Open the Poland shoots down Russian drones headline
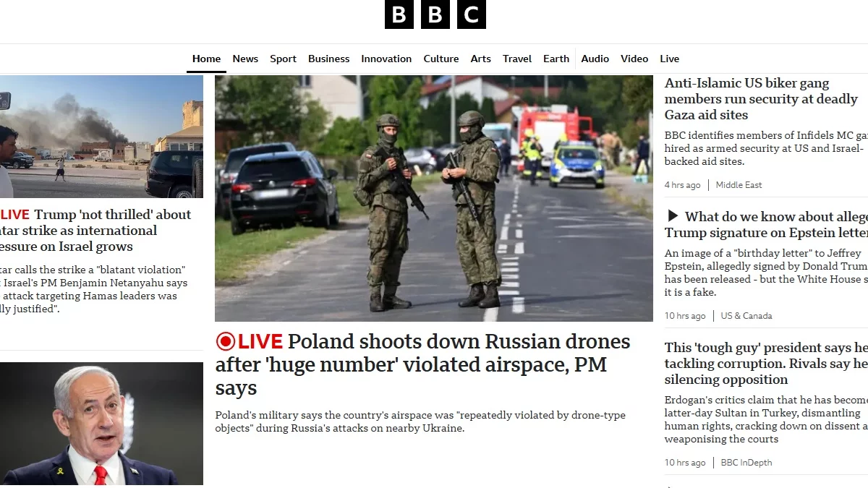 click(423, 364)
